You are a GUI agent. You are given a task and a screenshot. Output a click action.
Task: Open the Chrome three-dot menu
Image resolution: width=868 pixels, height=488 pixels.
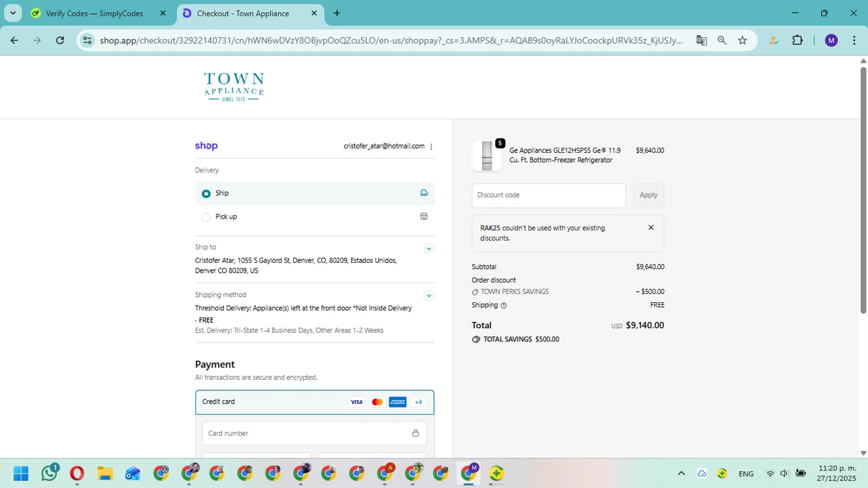854,41
